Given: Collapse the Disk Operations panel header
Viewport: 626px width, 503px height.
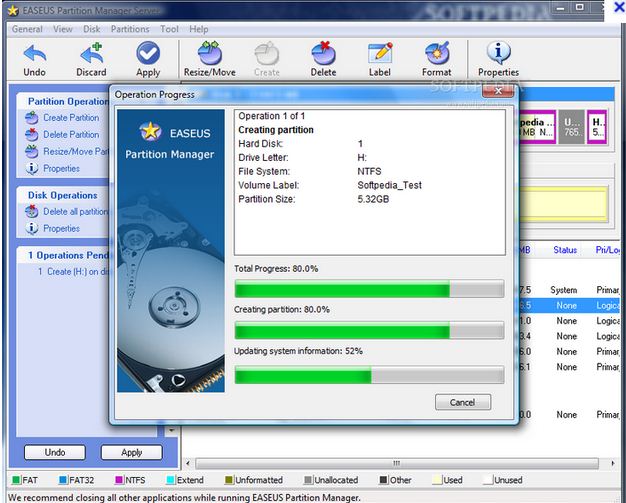Looking at the screenshot, I should (63, 195).
